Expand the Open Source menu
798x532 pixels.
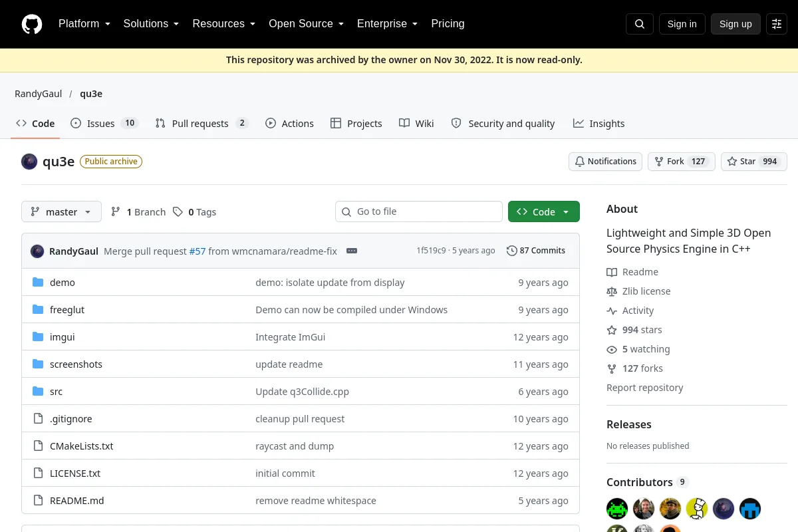coord(307,24)
